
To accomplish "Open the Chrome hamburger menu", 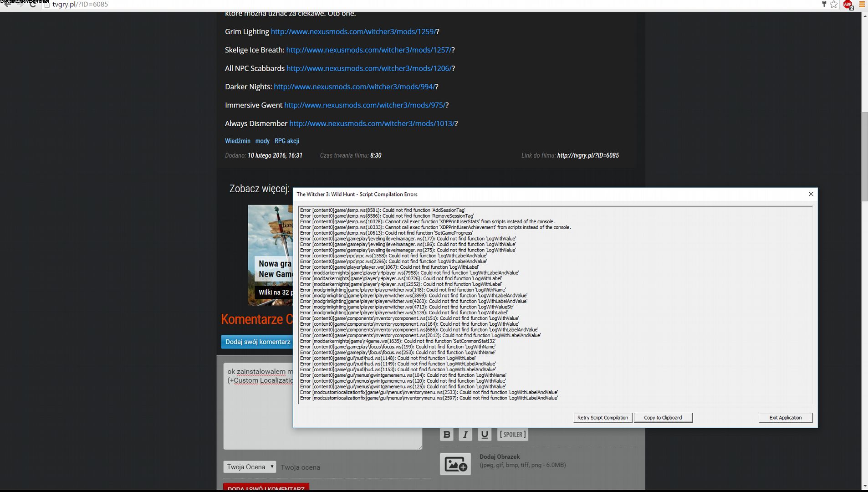I will (862, 5).
